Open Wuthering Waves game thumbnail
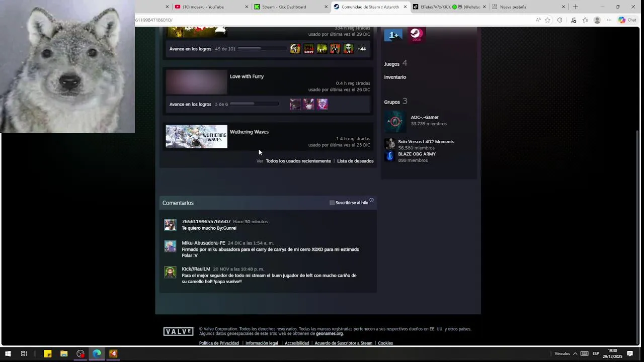The height and width of the screenshot is (362, 644). click(197, 137)
